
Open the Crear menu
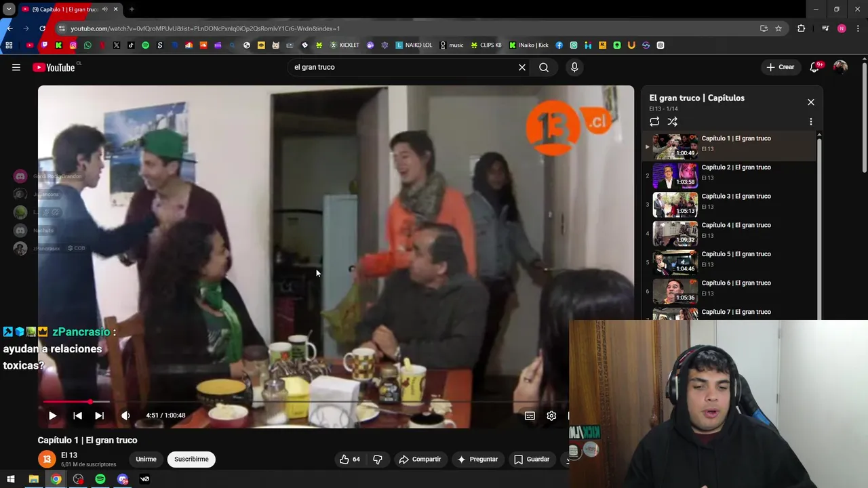coord(780,67)
